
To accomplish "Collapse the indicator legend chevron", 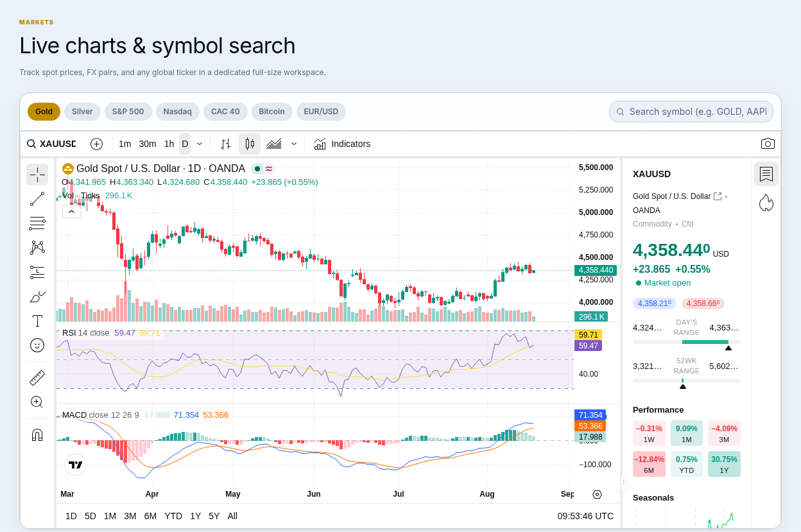I will (x=71, y=211).
